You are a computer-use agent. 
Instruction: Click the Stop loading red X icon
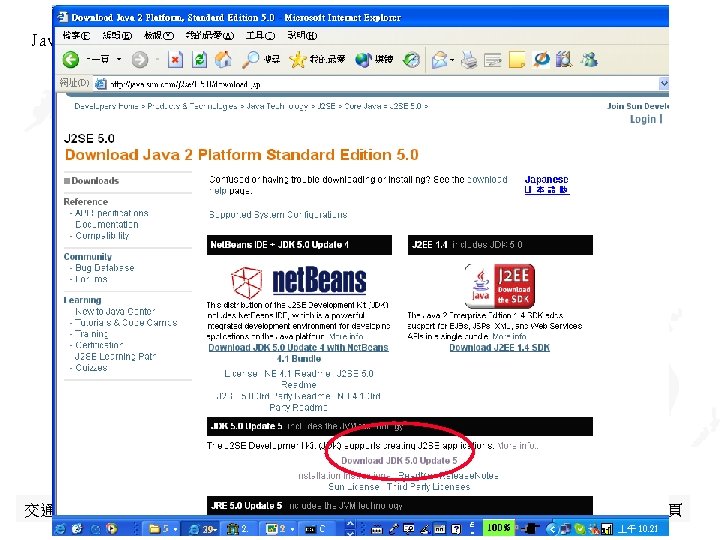[175, 59]
